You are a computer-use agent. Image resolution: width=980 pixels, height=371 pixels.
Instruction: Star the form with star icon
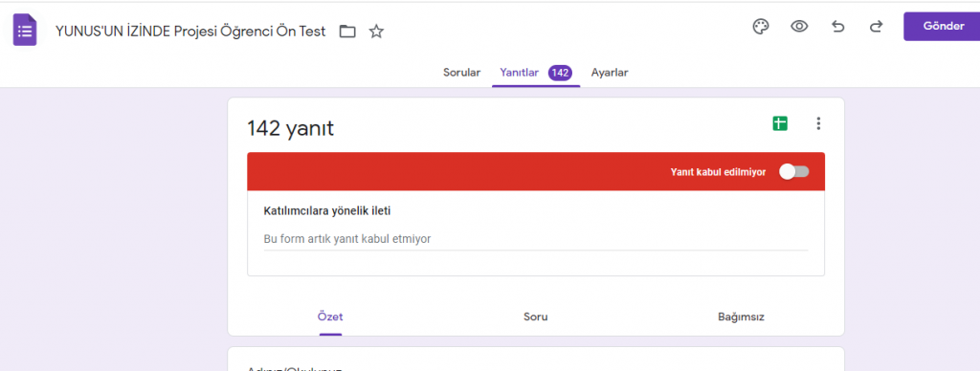coord(376,32)
